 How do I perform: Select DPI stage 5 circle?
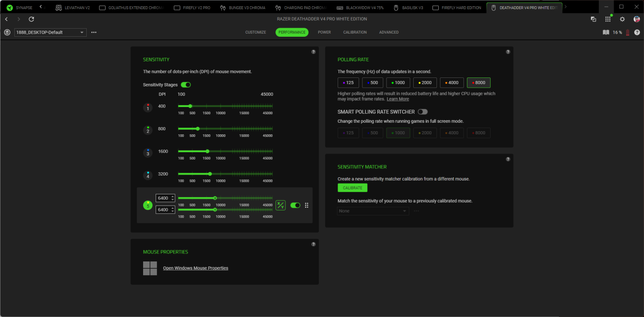[148, 205]
